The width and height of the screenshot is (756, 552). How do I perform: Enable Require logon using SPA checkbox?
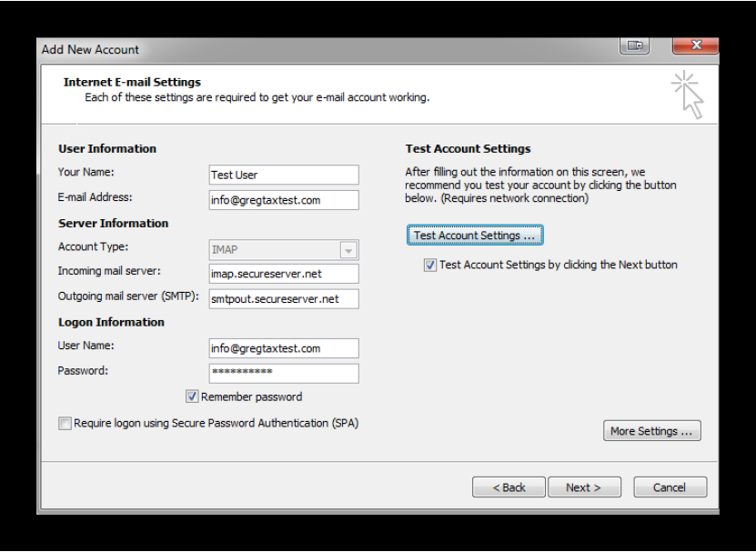[x=65, y=423]
